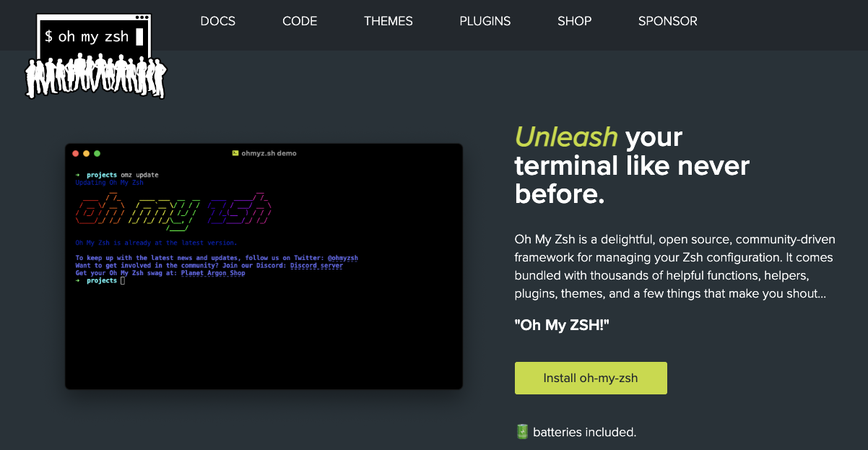Click the green zoom dot in demo terminal
This screenshot has width=868, height=450.
pyautogui.click(x=97, y=153)
